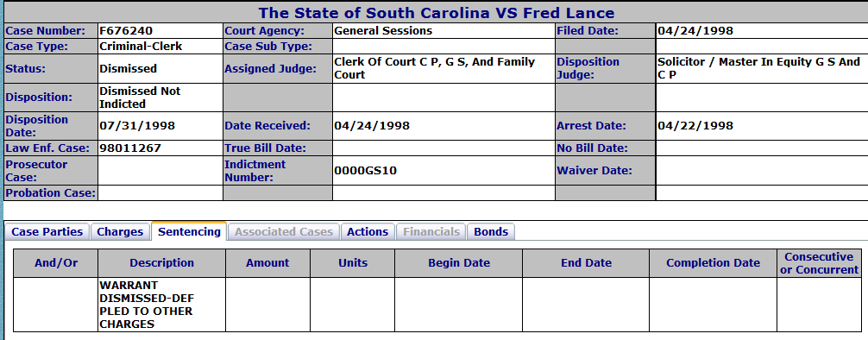Click the disabled Associated Cases tab

(283, 231)
